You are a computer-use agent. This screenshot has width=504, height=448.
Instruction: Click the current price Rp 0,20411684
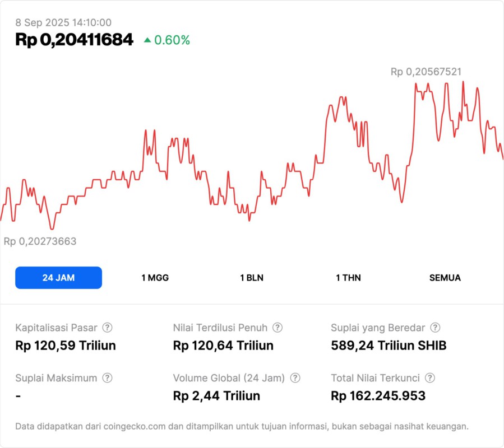74,40
